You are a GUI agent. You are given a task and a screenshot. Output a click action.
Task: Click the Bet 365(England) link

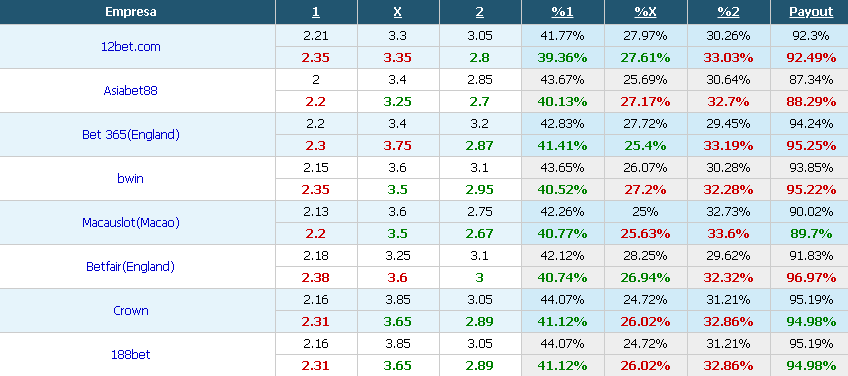pos(130,135)
